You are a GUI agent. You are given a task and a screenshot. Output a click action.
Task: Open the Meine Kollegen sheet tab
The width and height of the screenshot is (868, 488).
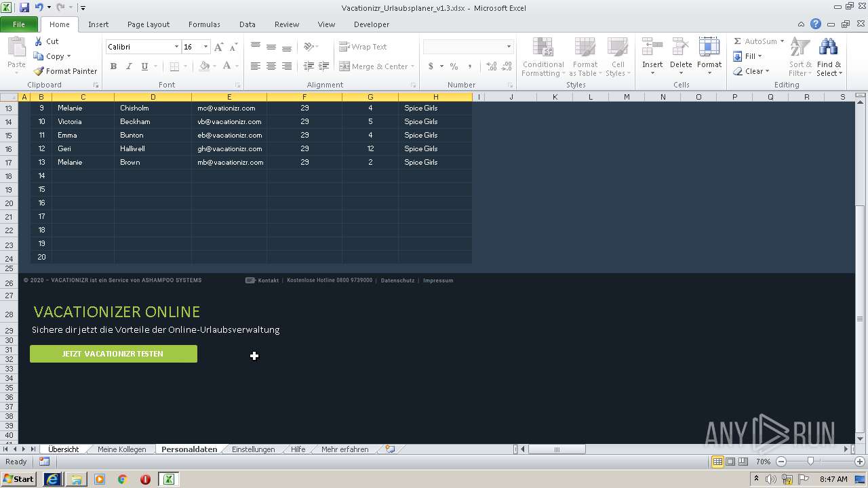pyautogui.click(x=121, y=449)
